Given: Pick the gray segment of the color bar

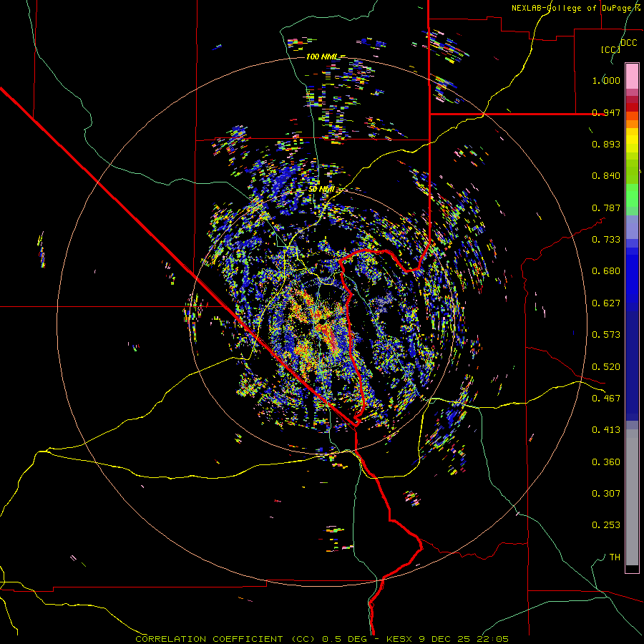Looking at the screenshot, I should pyautogui.click(x=632, y=497).
